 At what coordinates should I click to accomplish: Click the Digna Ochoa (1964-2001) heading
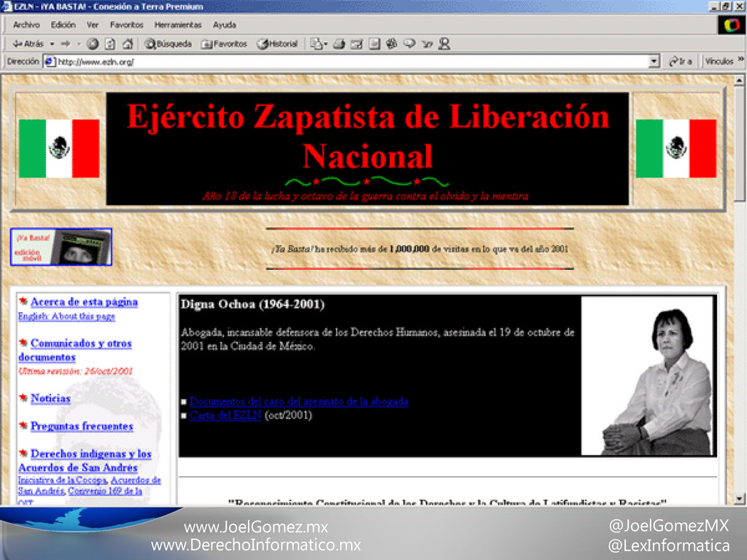[252, 304]
